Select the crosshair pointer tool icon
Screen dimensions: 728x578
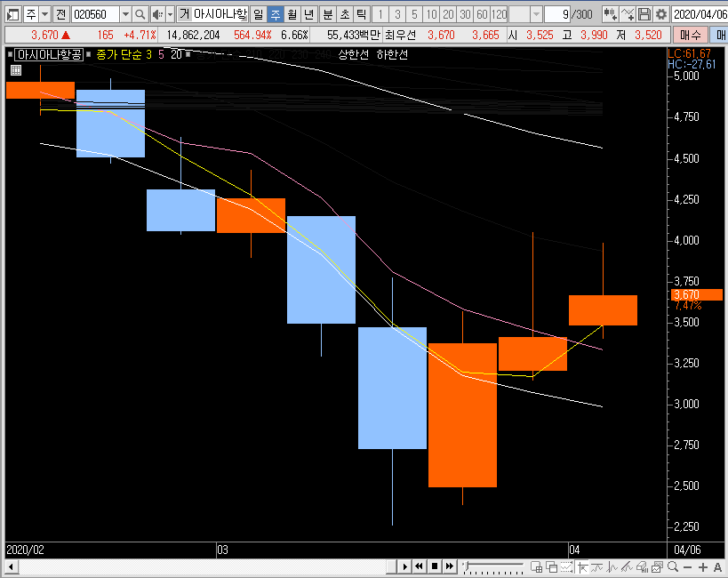581,566
